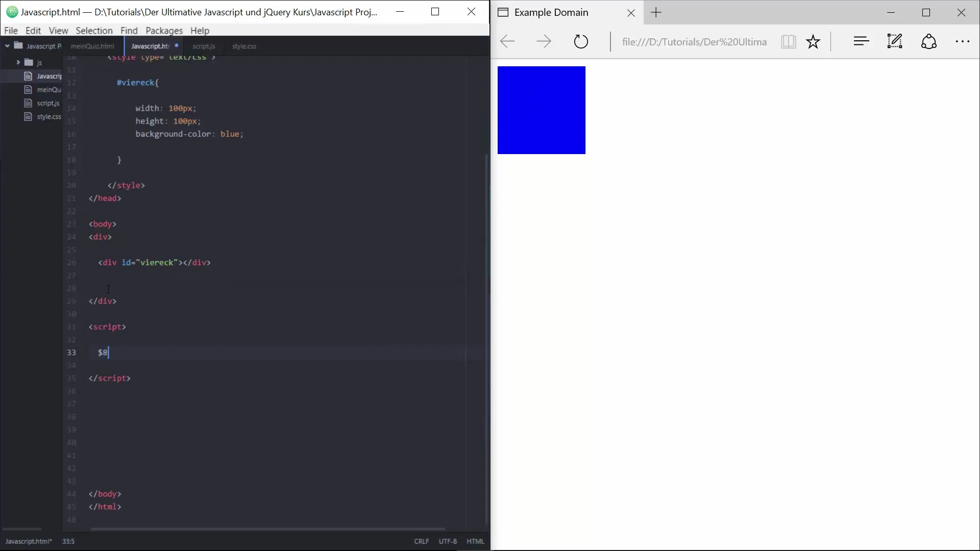Viewport: 980px width, 551px height.
Task: Switch to the script.js editor tab
Action: tap(204, 46)
